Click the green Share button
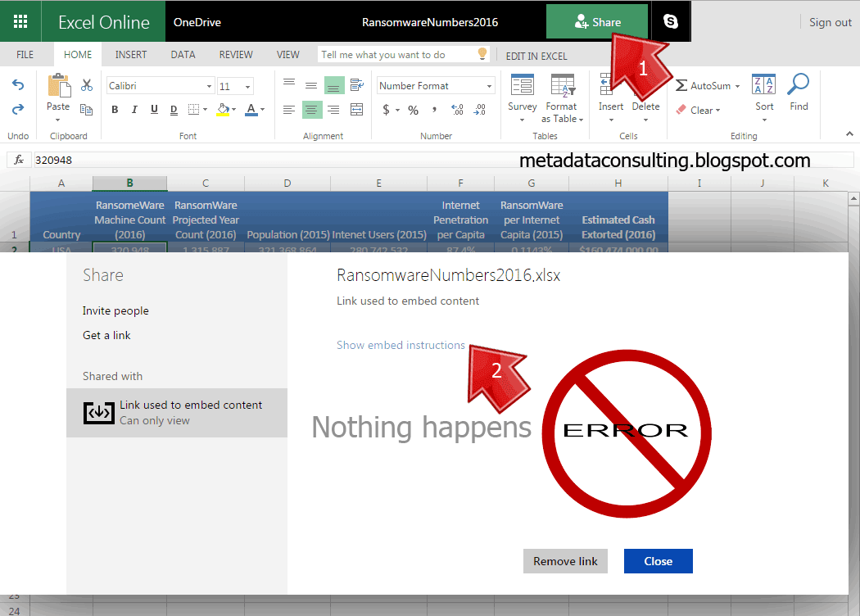The height and width of the screenshot is (616, 860). point(597,21)
